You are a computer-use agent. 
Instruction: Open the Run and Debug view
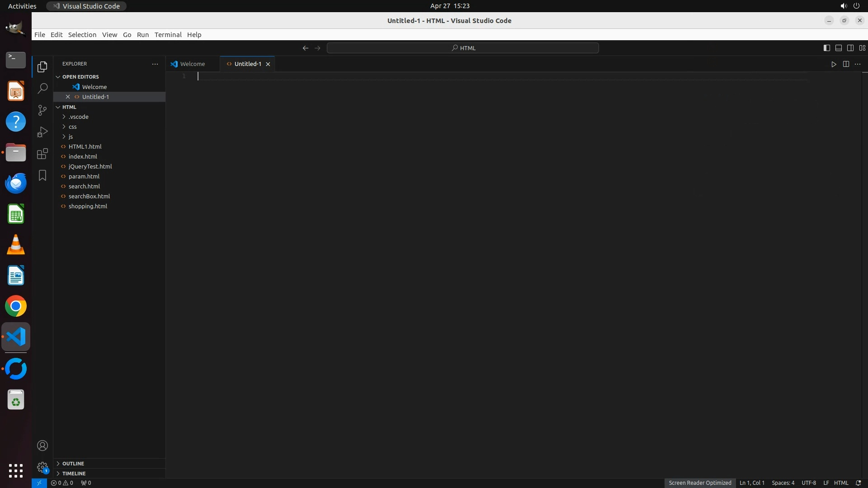click(x=42, y=131)
